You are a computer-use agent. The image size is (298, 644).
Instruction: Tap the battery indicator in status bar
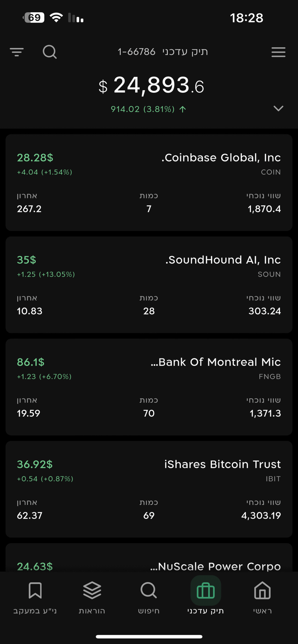[x=34, y=18]
